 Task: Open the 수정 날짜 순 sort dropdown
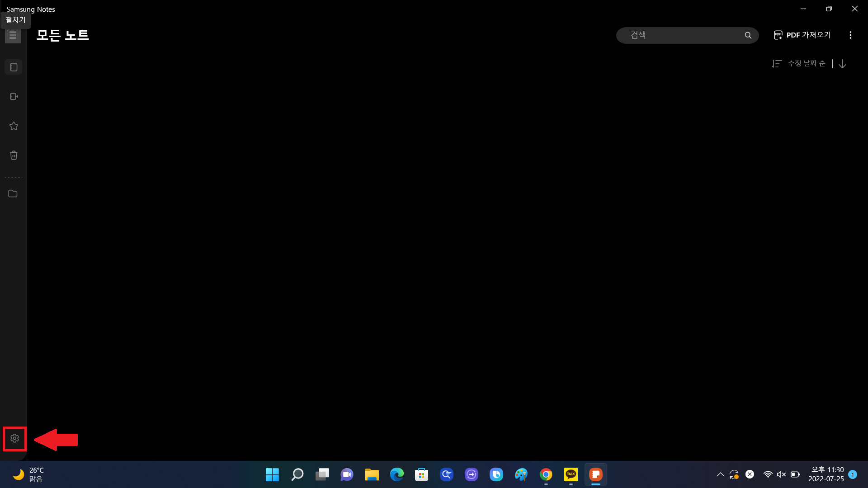(x=799, y=64)
